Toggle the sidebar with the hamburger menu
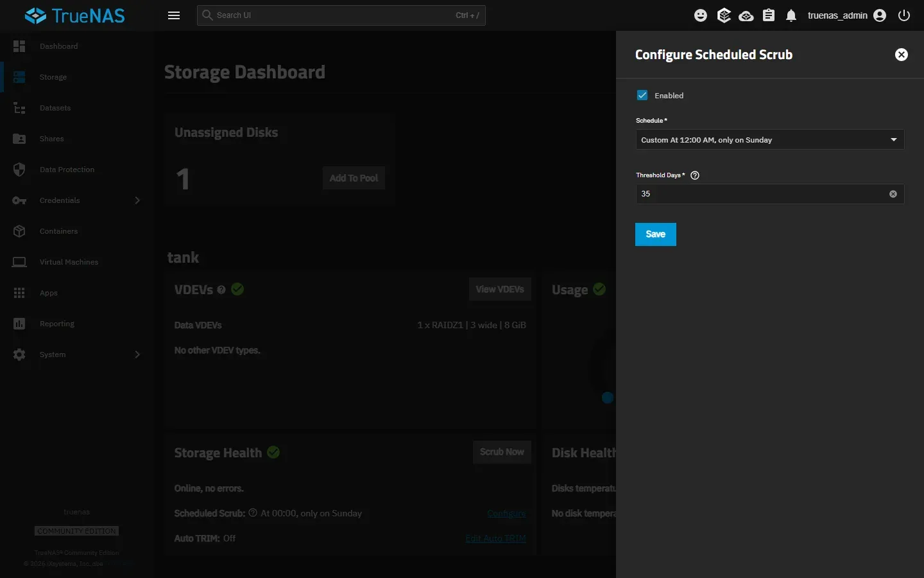924x578 pixels. click(x=174, y=15)
